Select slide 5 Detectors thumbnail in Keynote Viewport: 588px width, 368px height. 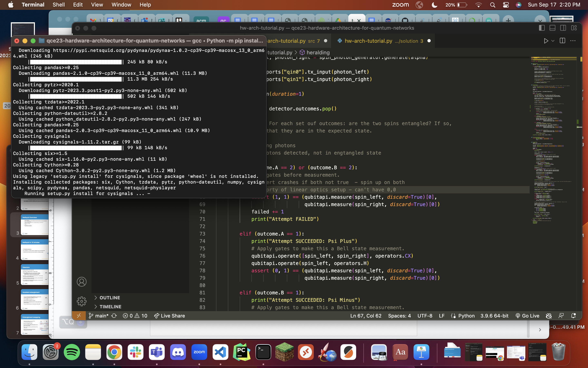coord(34,275)
